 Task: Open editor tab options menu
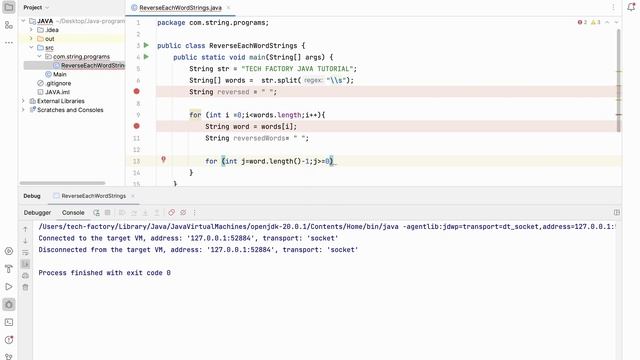(613, 7)
